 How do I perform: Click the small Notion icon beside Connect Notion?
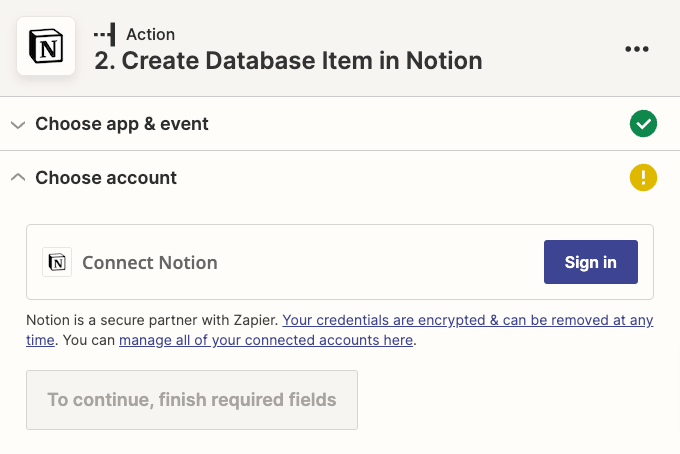click(x=57, y=262)
